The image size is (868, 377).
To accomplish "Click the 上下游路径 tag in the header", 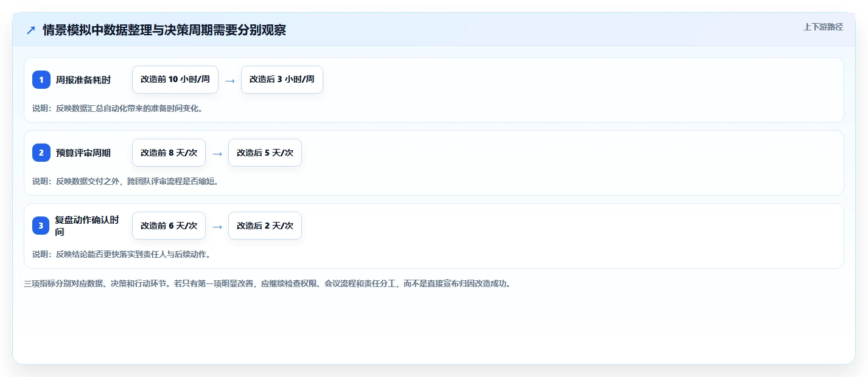I will click(823, 27).
